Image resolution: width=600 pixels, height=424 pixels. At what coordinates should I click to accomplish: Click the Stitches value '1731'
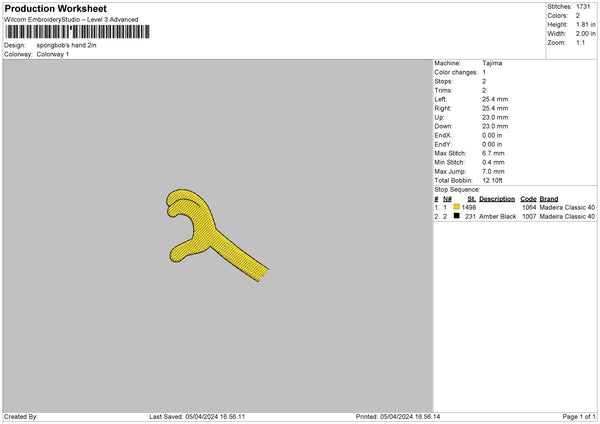point(583,7)
